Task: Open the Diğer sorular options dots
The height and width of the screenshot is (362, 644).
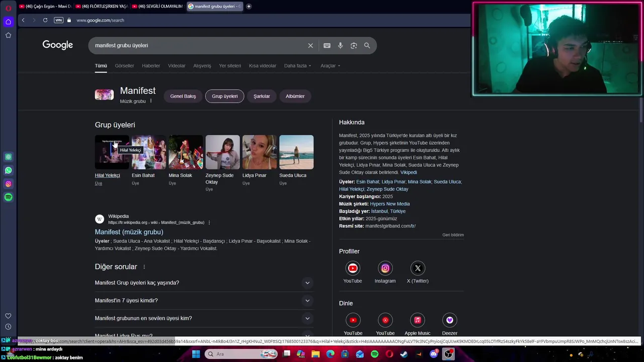Action: click(144, 267)
